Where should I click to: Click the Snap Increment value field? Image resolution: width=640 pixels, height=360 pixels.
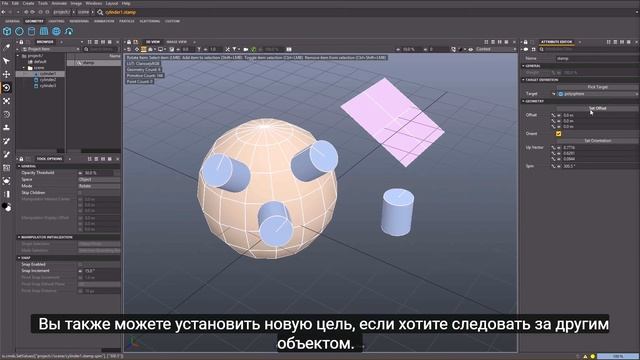click(101, 271)
